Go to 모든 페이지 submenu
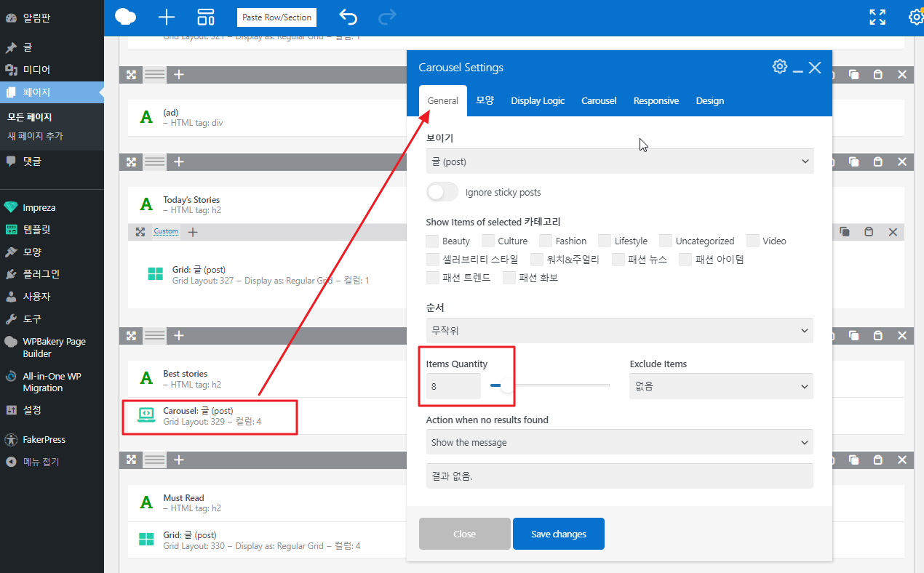The image size is (924, 573). point(30,117)
